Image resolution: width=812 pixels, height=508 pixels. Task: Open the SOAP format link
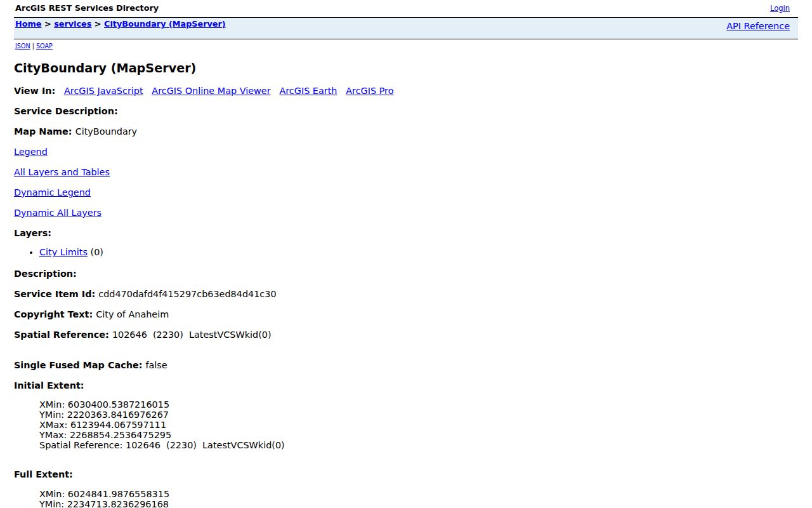[x=44, y=46]
